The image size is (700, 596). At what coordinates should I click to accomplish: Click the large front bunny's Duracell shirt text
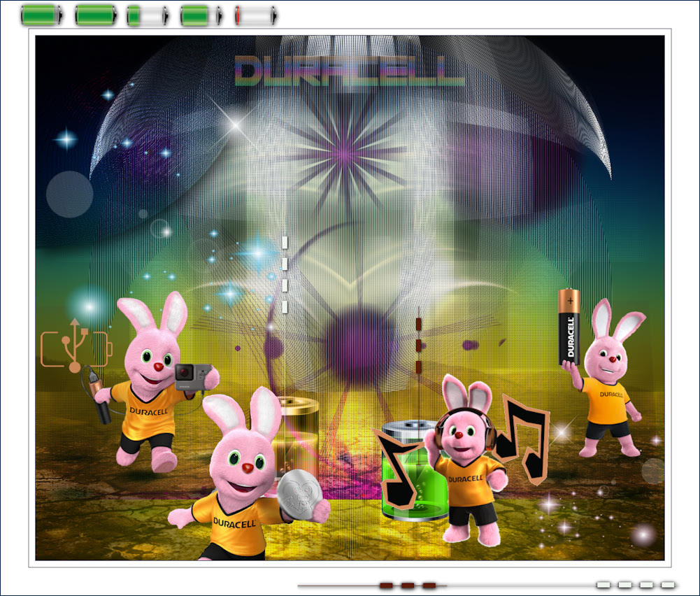tap(234, 523)
